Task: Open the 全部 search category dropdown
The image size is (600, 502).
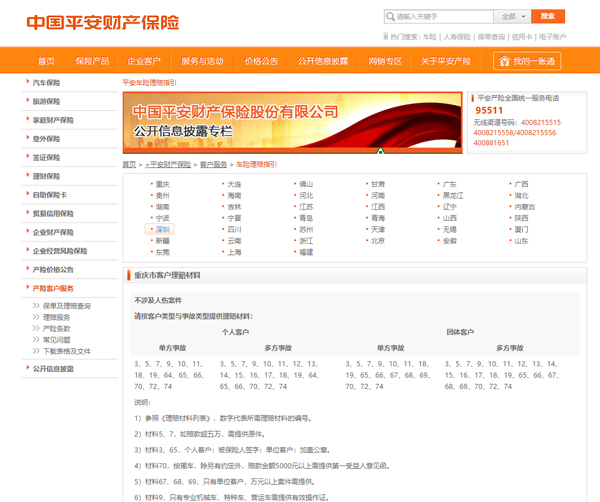Action: pos(514,17)
